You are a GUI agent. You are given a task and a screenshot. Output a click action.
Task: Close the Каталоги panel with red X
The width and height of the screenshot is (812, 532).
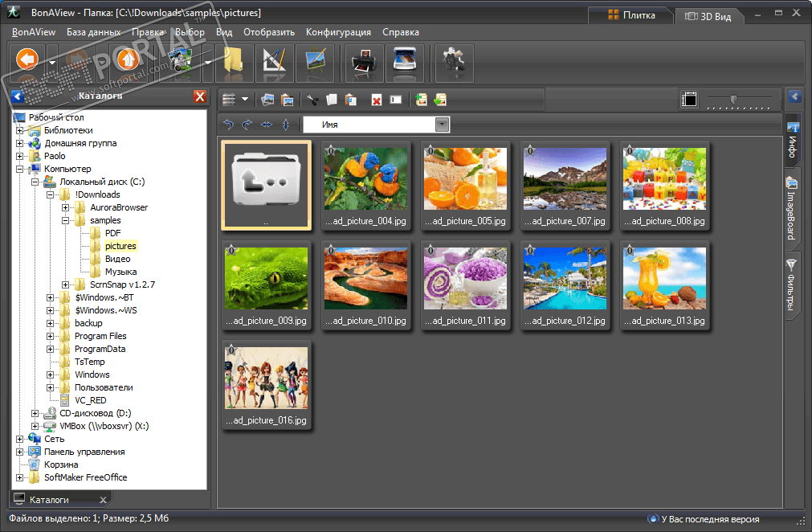[x=200, y=96]
